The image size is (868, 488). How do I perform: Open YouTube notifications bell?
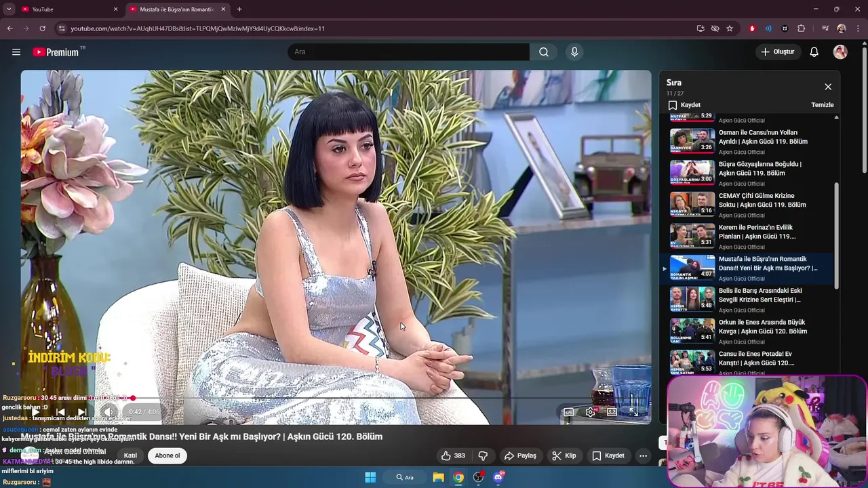tap(814, 52)
